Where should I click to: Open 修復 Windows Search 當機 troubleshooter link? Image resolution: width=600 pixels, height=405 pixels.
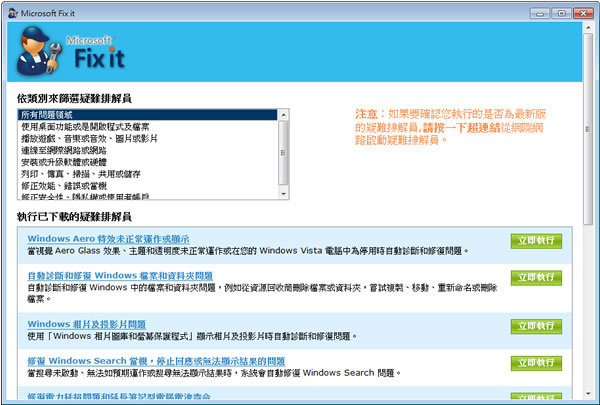click(156, 361)
